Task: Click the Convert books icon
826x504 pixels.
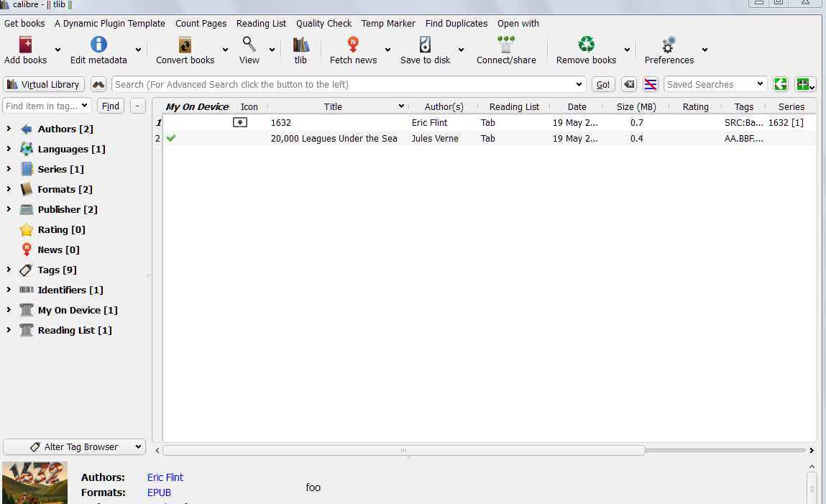Action: 185,45
